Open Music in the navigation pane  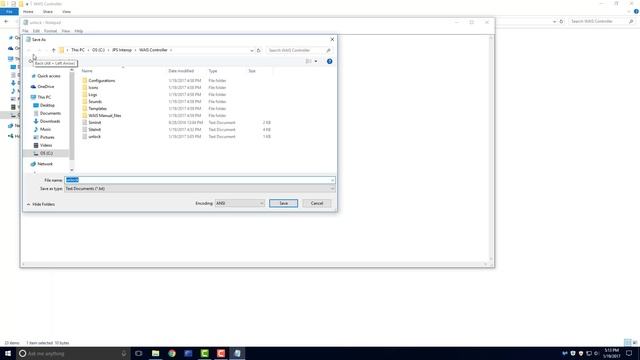[x=45, y=129]
